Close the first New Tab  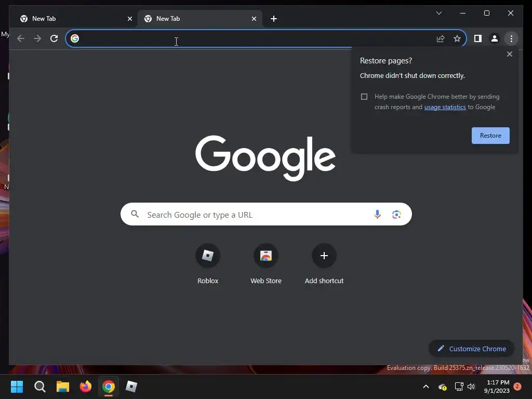tap(129, 19)
